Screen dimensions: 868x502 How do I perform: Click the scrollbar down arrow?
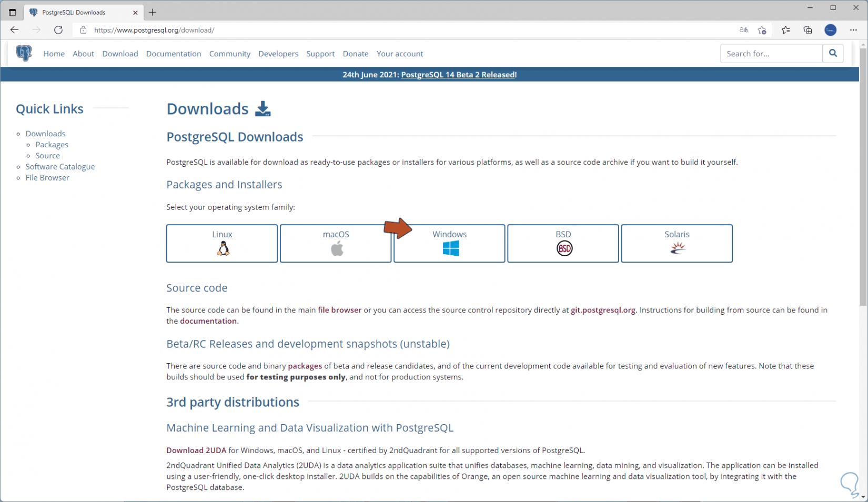863,497
